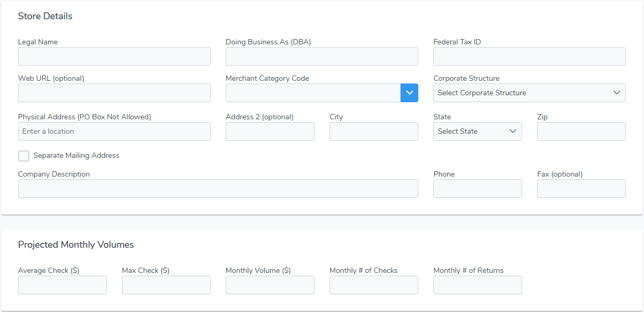
Task: Open the Select State dropdown
Action: coord(478,131)
